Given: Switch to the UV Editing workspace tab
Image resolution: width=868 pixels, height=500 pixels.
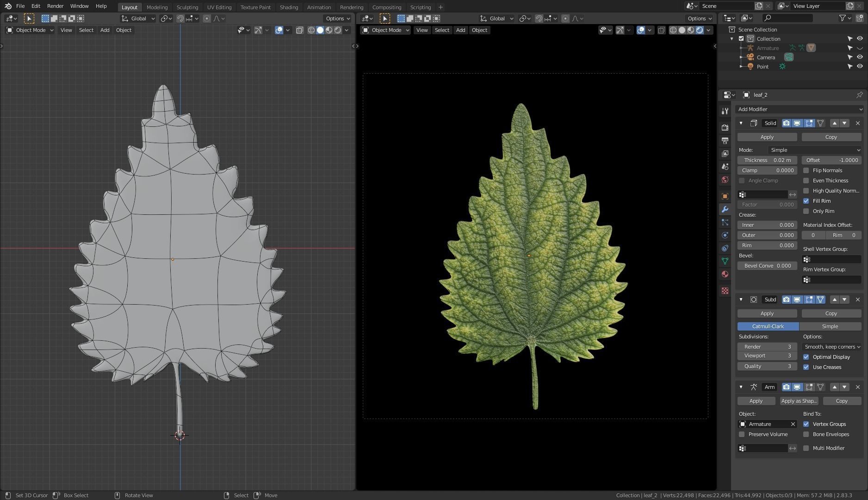Looking at the screenshot, I should tap(219, 7).
